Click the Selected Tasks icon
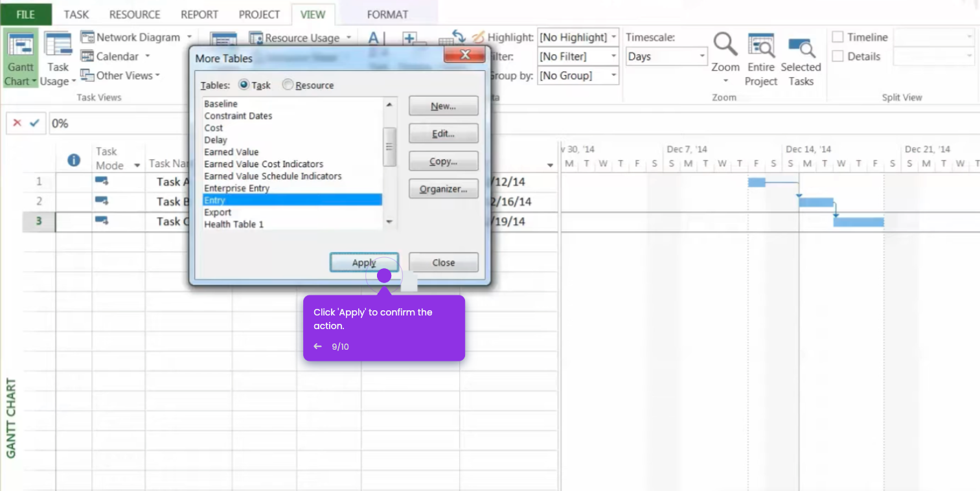 (801, 47)
